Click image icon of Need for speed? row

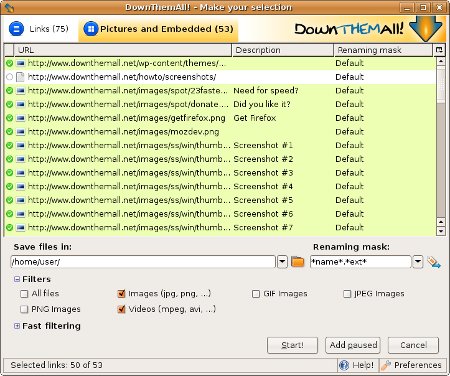[21, 90]
